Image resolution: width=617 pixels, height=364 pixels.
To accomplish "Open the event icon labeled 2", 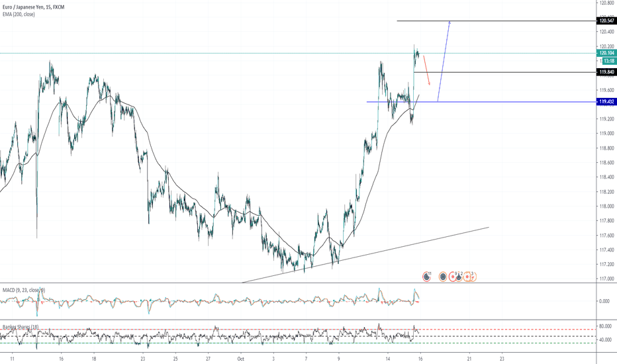I will [459, 277].
